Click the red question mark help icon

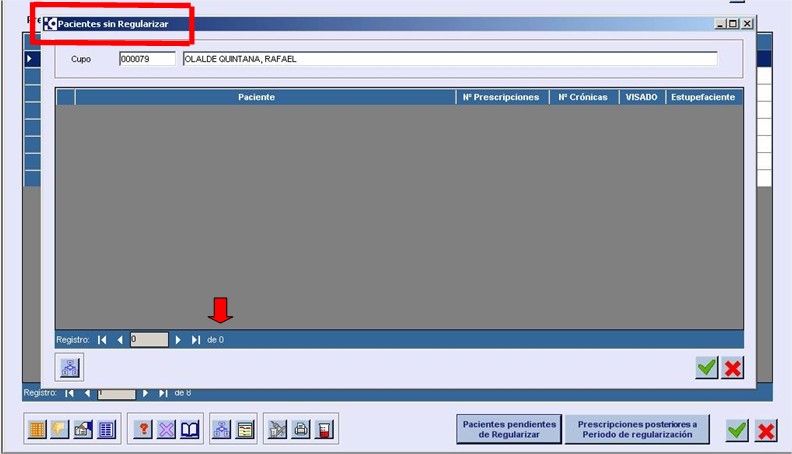[x=143, y=429]
